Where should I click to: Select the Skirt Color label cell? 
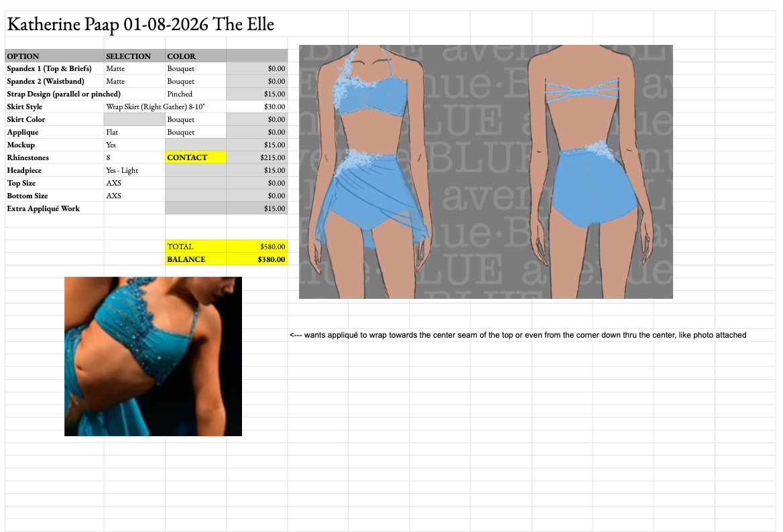pos(54,119)
